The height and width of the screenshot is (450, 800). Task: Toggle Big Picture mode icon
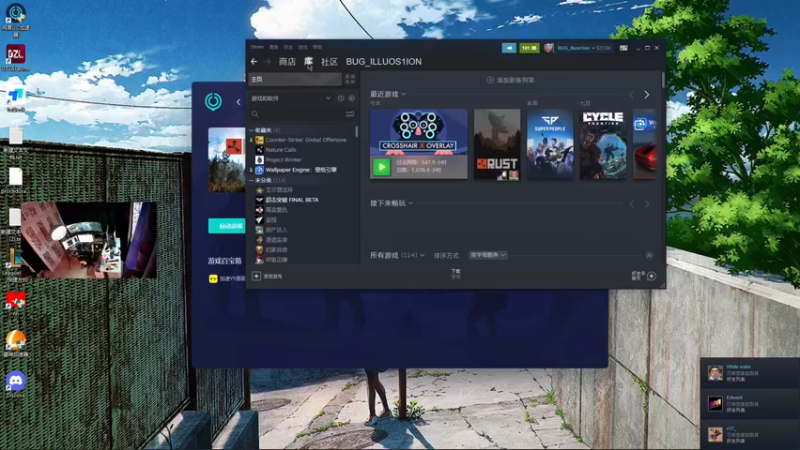click(623, 48)
